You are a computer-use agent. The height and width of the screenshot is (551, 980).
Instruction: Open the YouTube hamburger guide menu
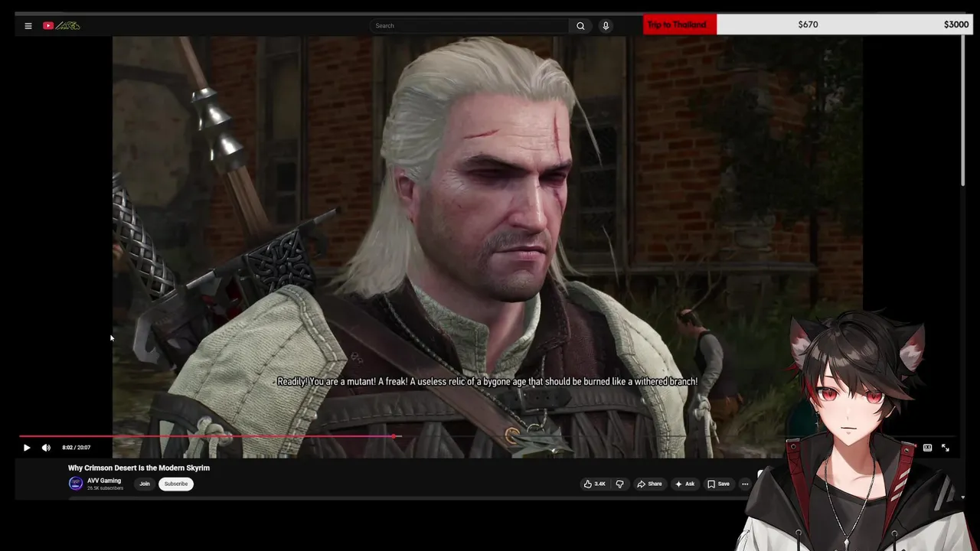(x=28, y=26)
